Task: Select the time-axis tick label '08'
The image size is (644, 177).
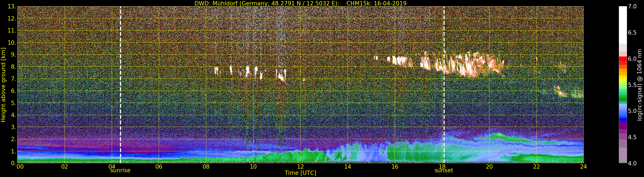Action: [x=206, y=167]
